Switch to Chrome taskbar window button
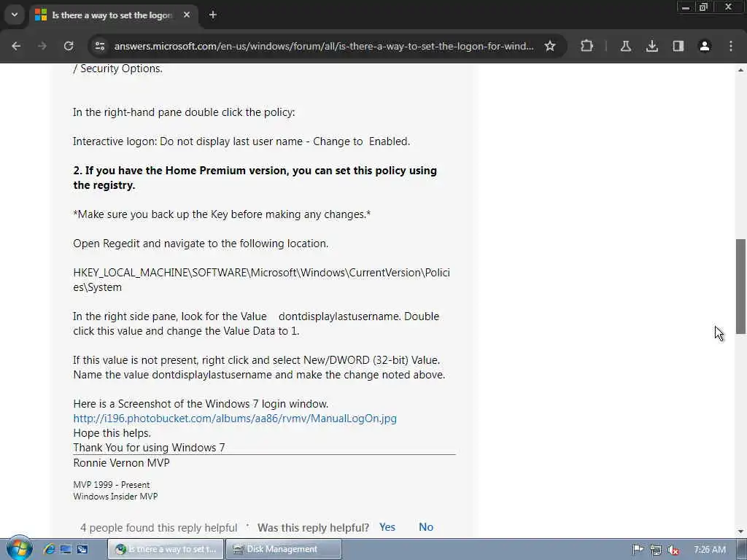This screenshot has height=560, width=747. [166, 549]
